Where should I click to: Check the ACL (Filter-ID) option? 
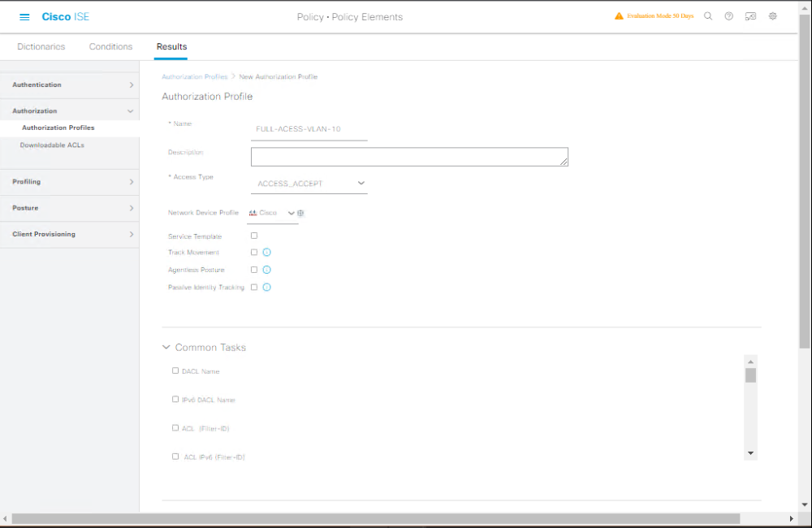click(175, 428)
